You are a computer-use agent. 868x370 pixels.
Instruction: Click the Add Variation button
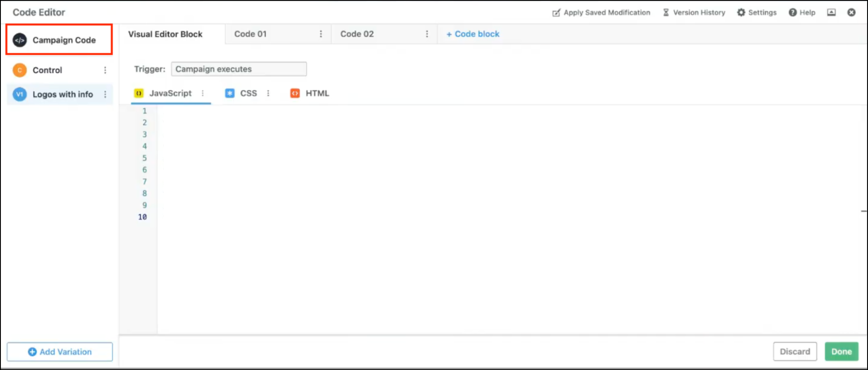(60, 352)
